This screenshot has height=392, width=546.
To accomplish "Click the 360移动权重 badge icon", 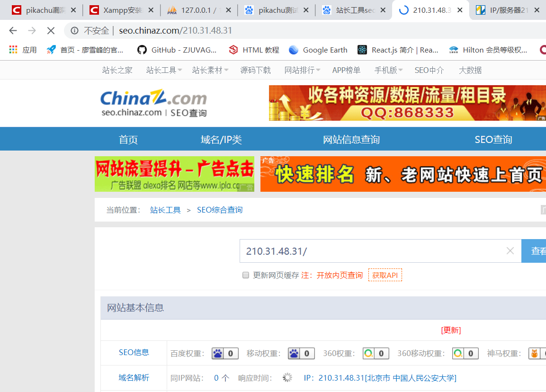I will 465,353.
